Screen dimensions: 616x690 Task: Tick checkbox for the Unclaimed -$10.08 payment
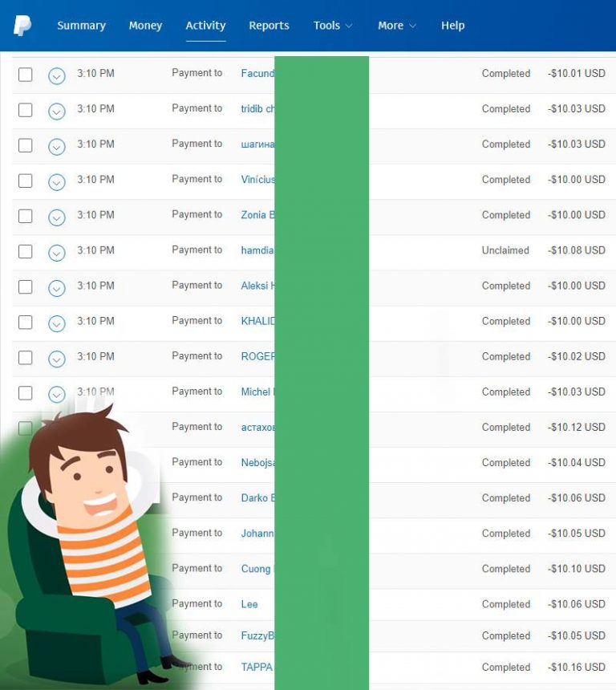point(26,251)
